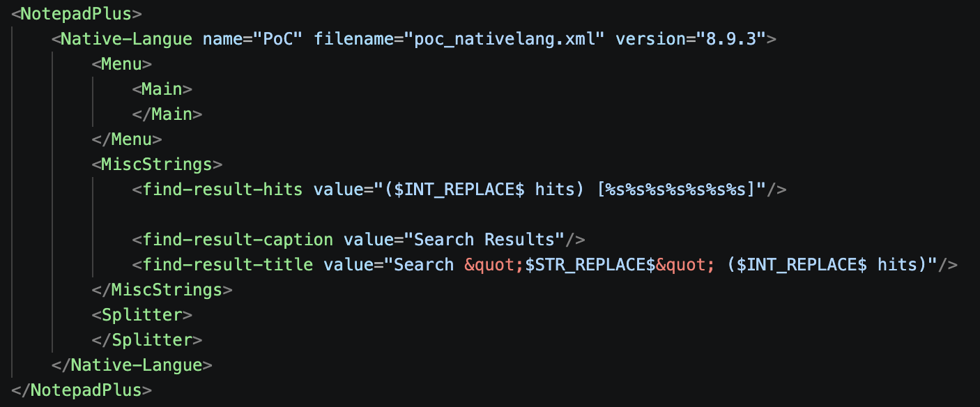Select the "PoC" name attribute value

pyautogui.click(x=282, y=38)
